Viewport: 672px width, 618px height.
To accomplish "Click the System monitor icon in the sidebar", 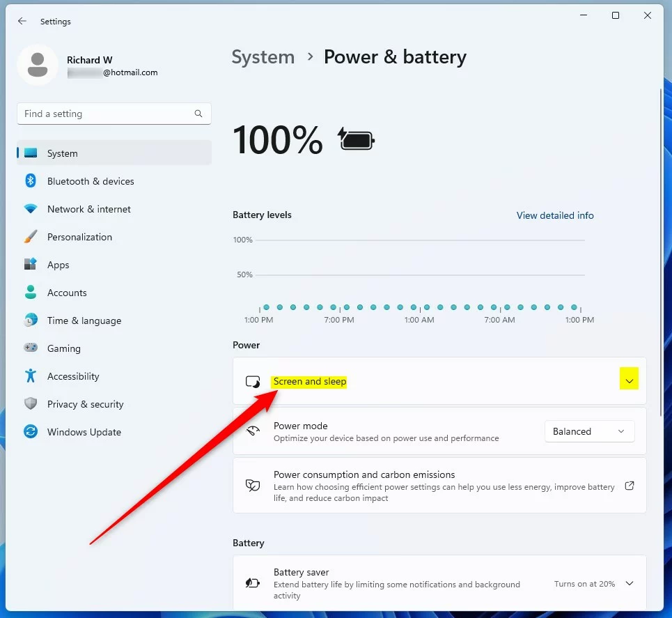I will click(x=31, y=153).
